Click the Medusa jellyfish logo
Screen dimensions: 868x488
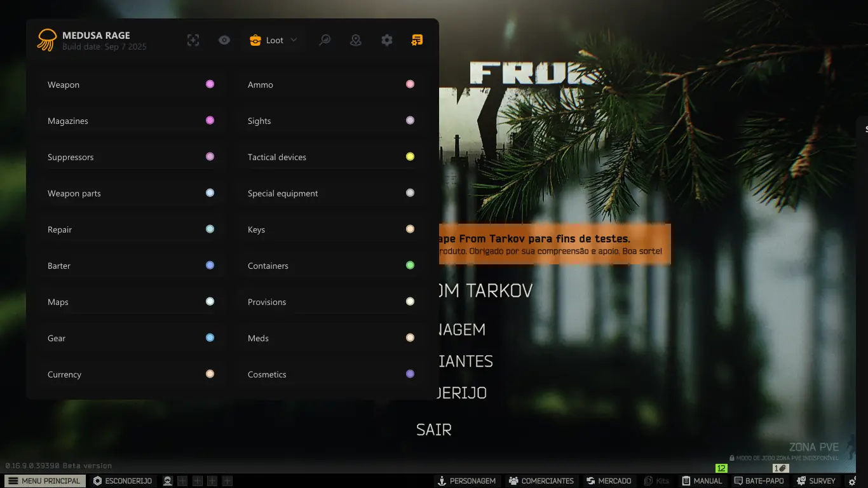pos(47,40)
